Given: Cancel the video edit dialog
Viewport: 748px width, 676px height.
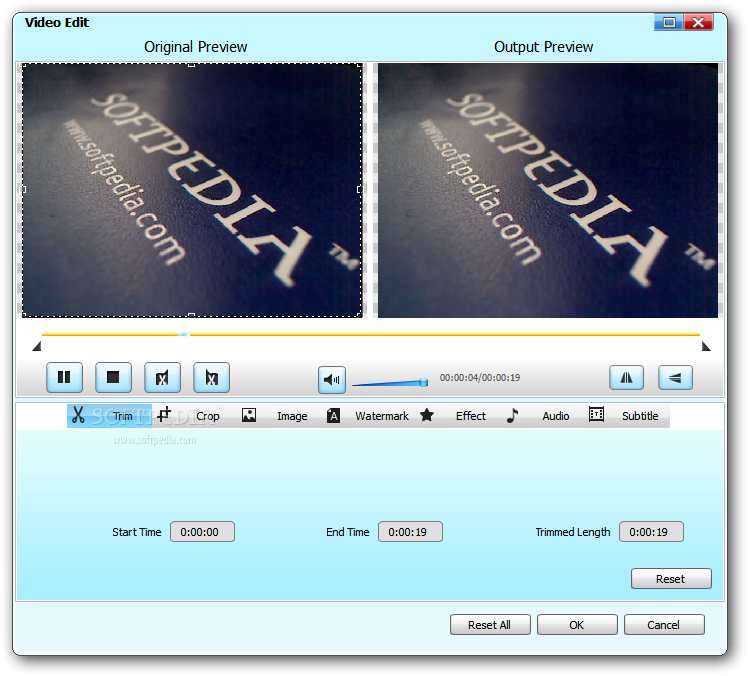Looking at the screenshot, I should pos(664,624).
